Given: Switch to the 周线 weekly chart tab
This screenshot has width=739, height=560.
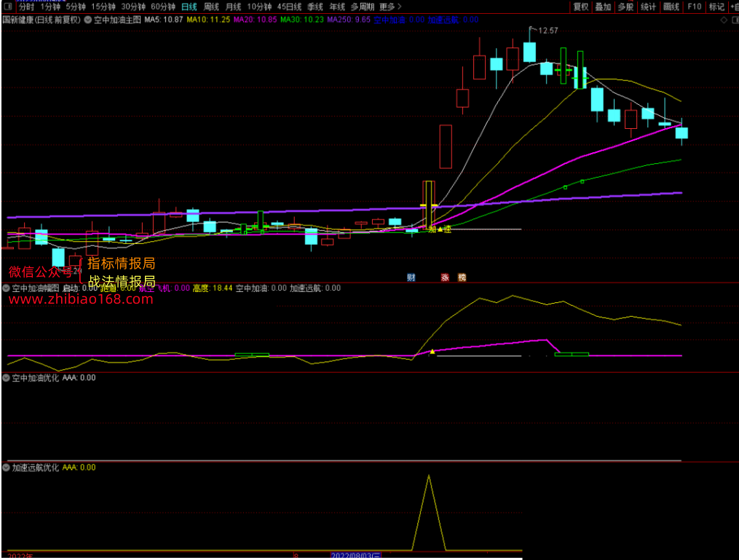Looking at the screenshot, I should 211,7.
